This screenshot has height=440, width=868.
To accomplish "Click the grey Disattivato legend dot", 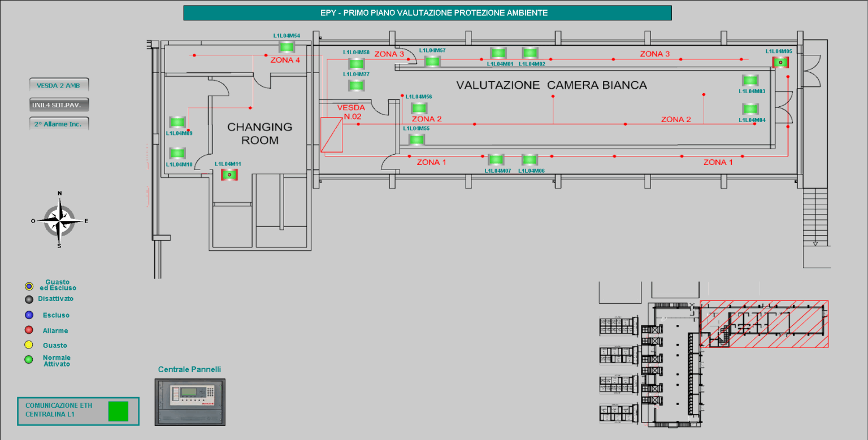I will (29, 299).
